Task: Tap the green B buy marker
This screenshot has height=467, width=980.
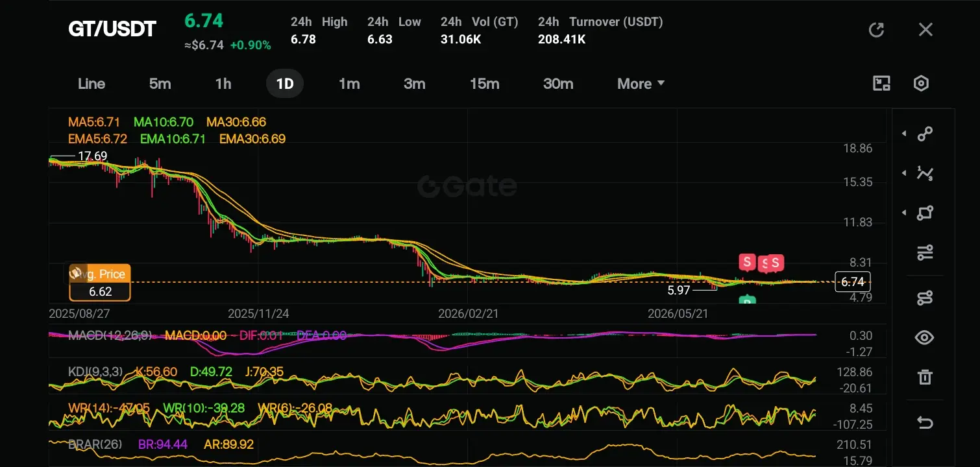Action: pyautogui.click(x=748, y=300)
